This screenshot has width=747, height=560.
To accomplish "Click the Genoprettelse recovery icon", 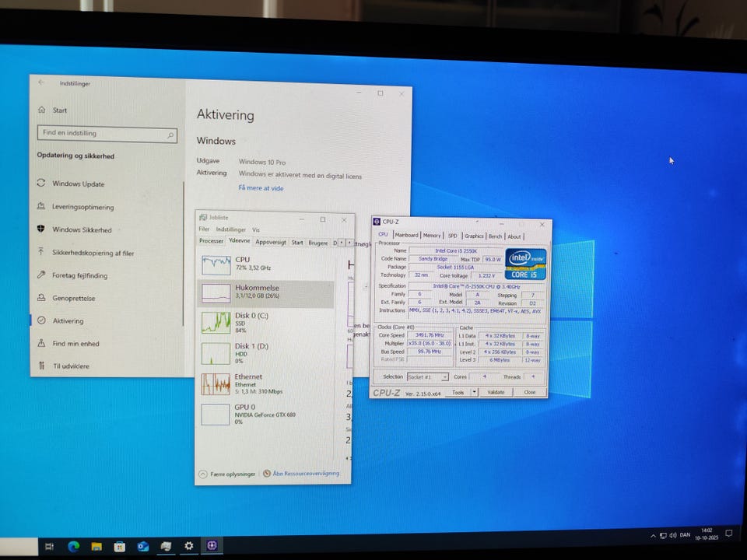I will coord(41,298).
